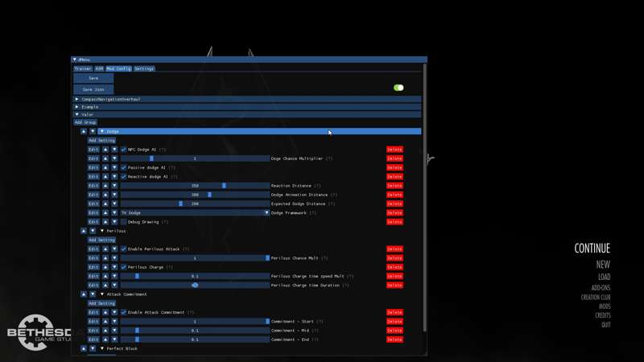Move Enable Perilous Attack setting up
Viewport: 644px width, 362px height.
pyautogui.click(x=105, y=249)
